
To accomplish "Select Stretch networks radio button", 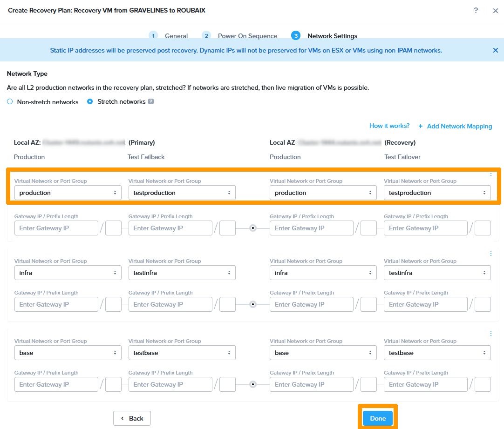I will [90, 101].
